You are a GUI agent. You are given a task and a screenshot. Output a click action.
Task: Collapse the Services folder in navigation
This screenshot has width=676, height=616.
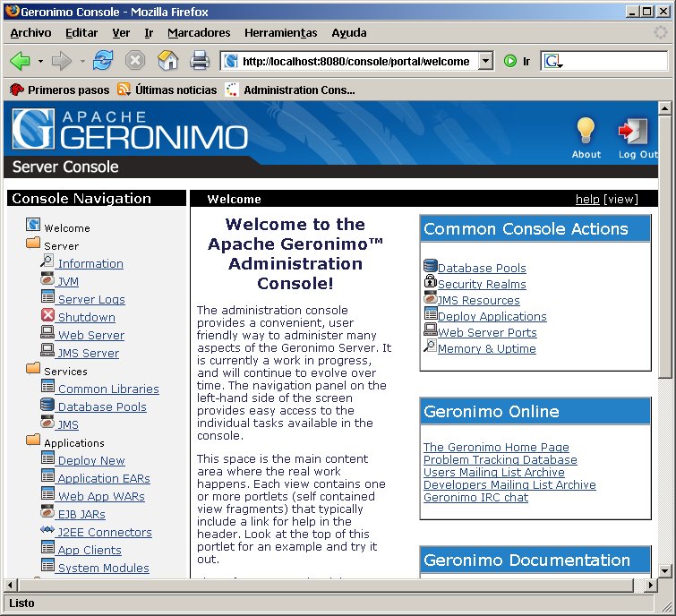point(33,369)
